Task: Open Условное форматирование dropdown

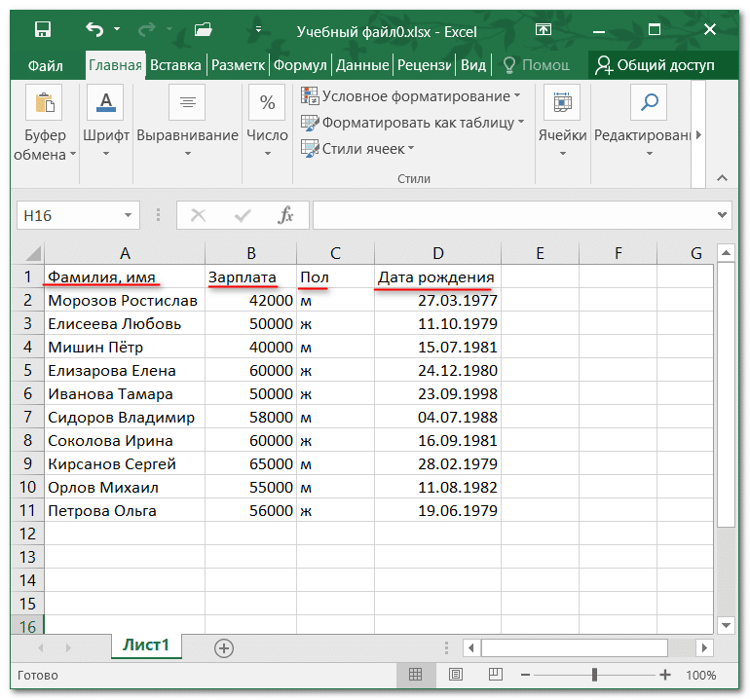Action: tap(411, 96)
